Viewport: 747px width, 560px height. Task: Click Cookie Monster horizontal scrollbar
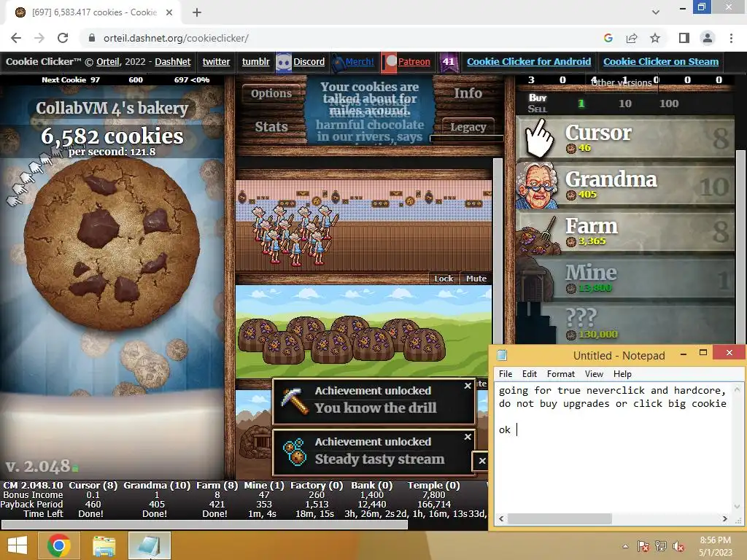pos(204,525)
